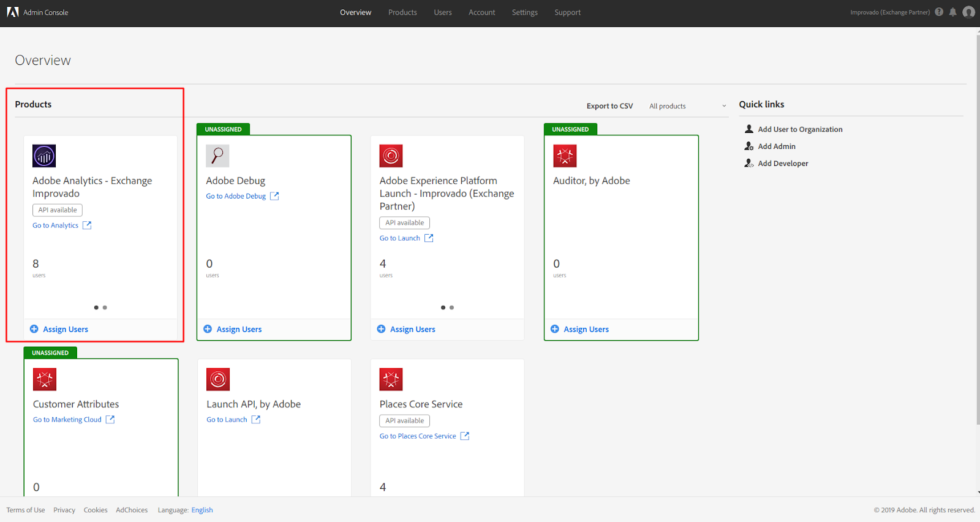Open the All products filter dropdown

pyautogui.click(x=687, y=106)
